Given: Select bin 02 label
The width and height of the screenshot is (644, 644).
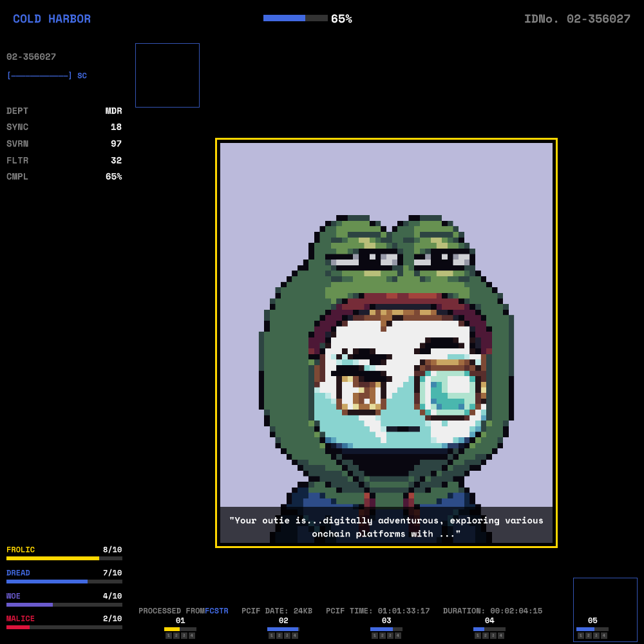Looking at the screenshot, I should click(x=283, y=621).
